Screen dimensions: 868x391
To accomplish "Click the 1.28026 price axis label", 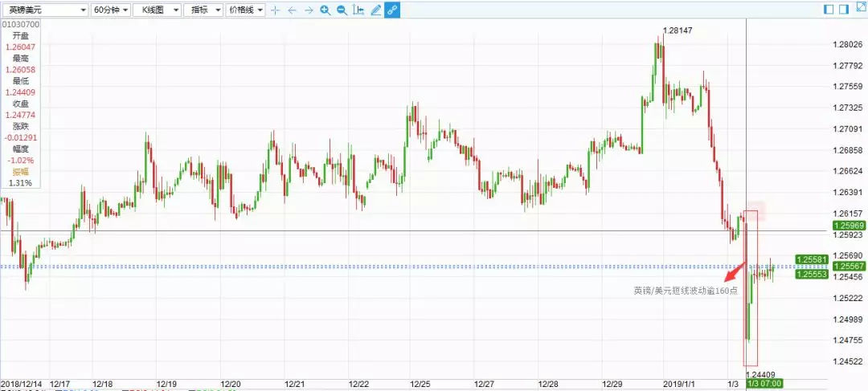I will pos(848,44).
